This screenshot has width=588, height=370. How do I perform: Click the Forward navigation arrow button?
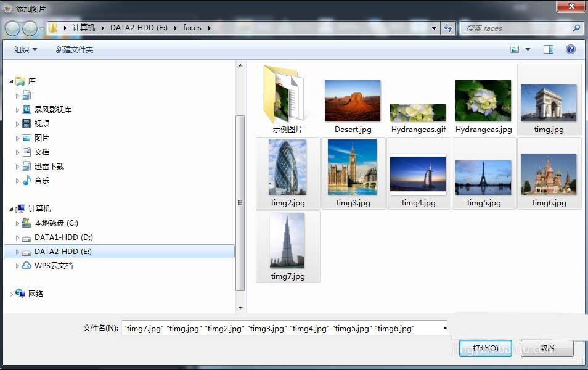[30, 28]
